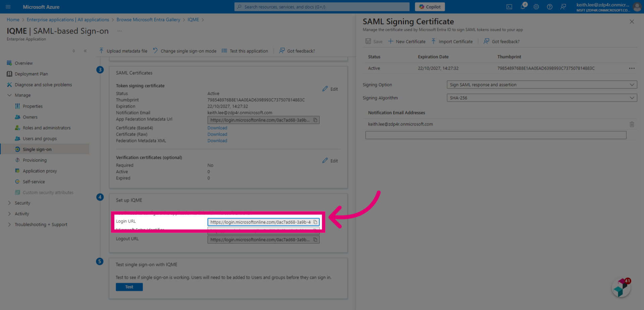Click Save in certificate panel

374,41
